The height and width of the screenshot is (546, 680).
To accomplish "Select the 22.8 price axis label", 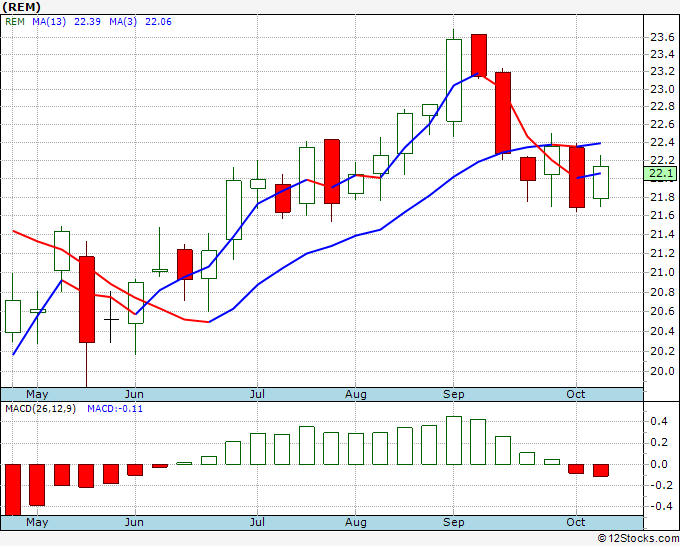I will [662, 106].
